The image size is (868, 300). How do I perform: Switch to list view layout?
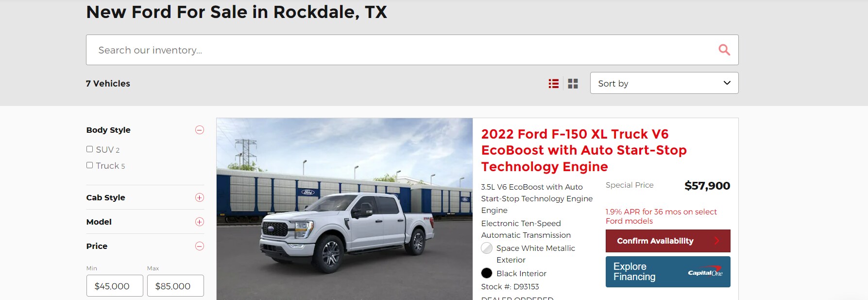pyautogui.click(x=553, y=84)
